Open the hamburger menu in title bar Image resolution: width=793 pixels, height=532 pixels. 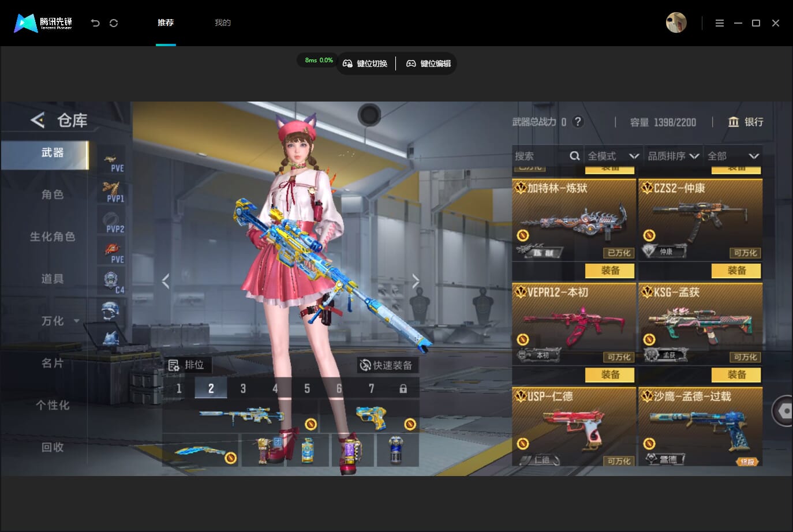click(x=719, y=23)
